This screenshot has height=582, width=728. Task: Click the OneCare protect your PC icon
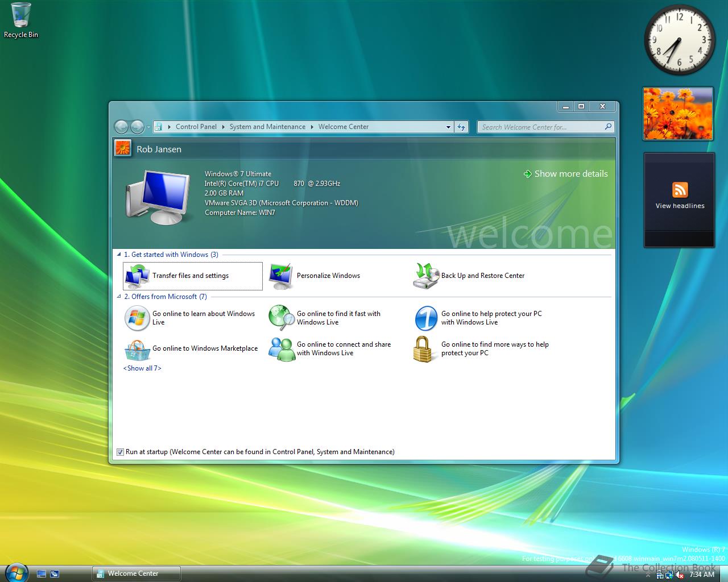[426, 318]
